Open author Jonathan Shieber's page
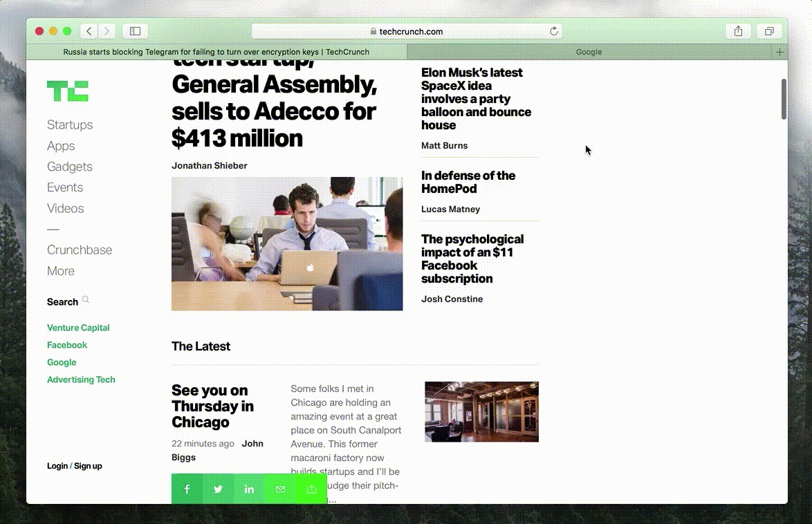 [x=209, y=166]
